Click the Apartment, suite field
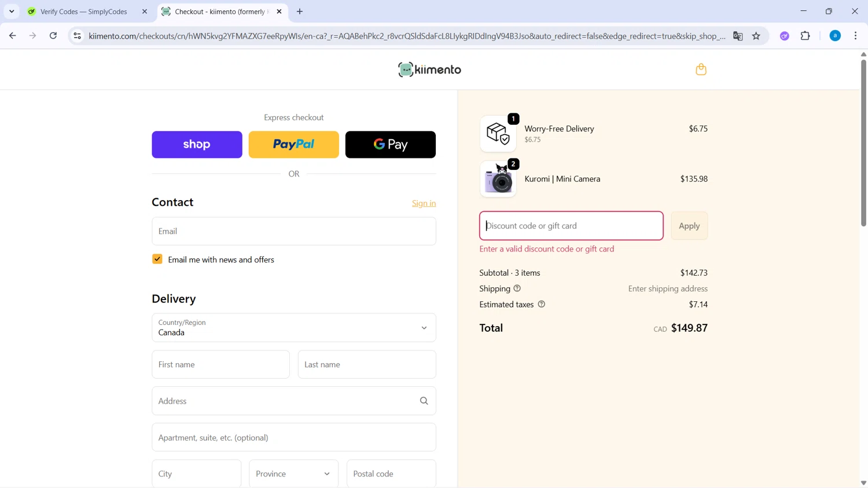 click(x=294, y=437)
